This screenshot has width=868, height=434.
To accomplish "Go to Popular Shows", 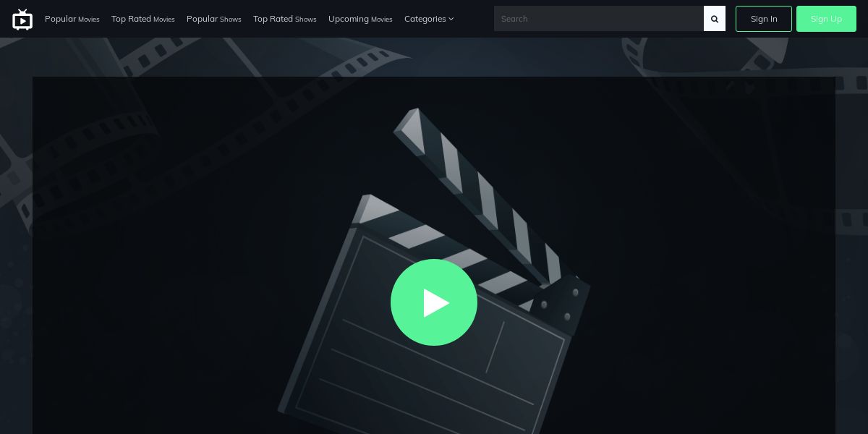I will [214, 19].
